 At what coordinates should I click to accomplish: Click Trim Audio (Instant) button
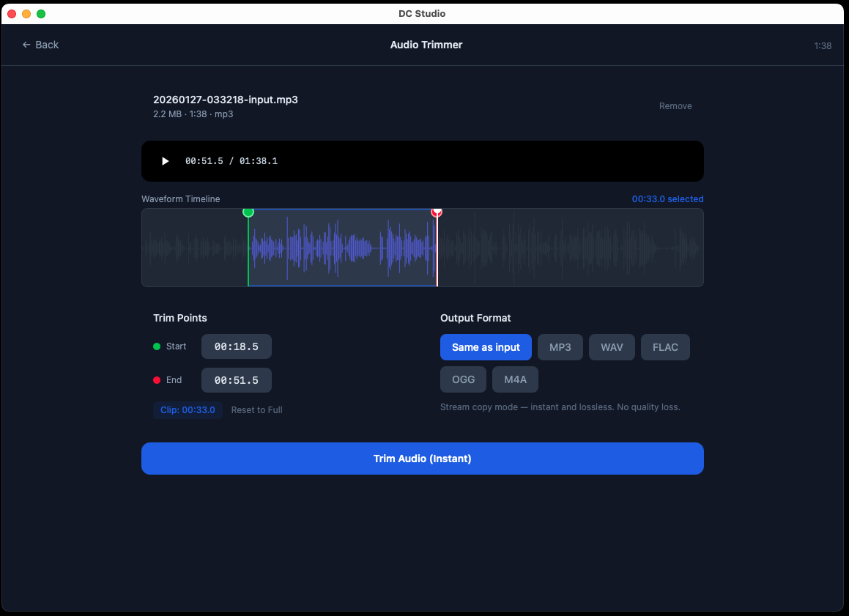(423, 458)
